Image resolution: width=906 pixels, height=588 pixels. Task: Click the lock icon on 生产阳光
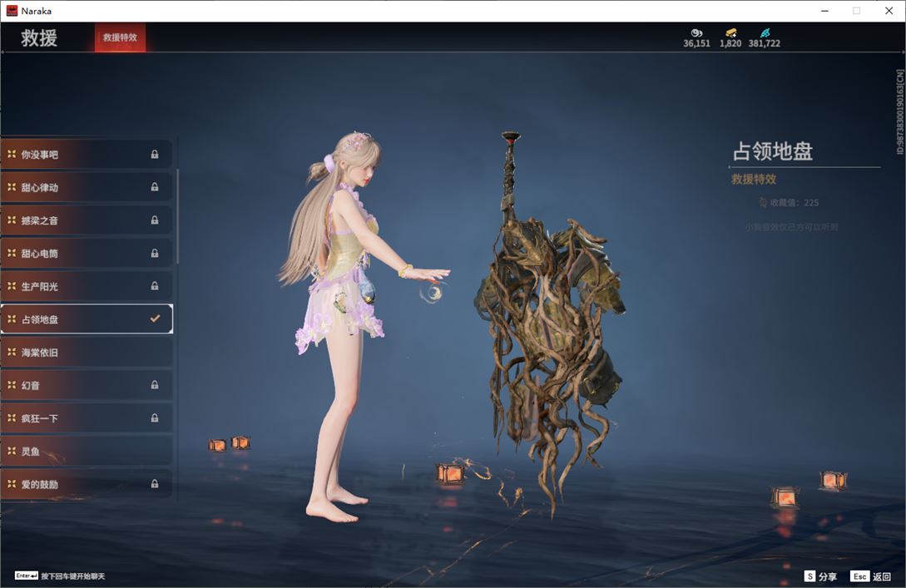[154, 286]
